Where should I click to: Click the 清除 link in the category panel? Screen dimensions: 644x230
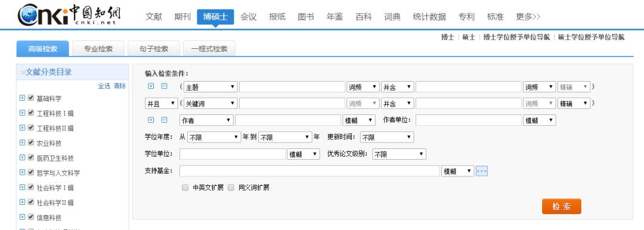tap(120, 86)
